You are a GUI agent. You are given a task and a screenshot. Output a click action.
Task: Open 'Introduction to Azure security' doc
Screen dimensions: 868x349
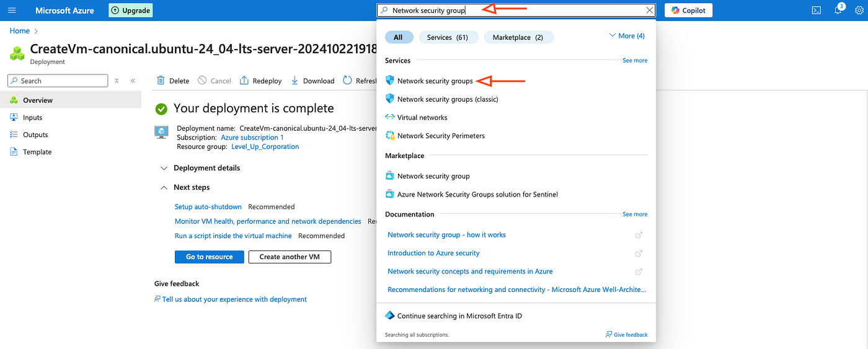[x=433, y=253]
